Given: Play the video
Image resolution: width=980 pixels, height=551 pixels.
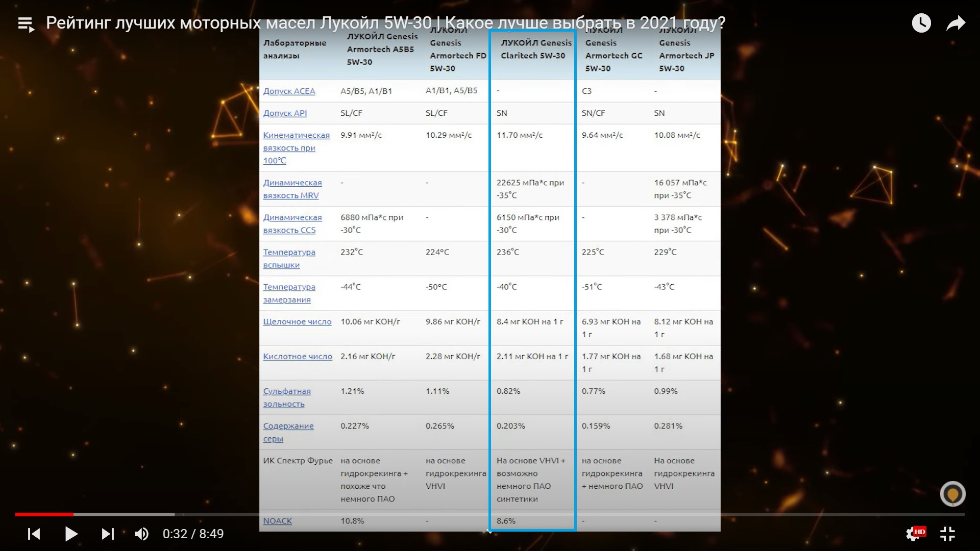Looking at the screenshot, I should coord(71,534).
